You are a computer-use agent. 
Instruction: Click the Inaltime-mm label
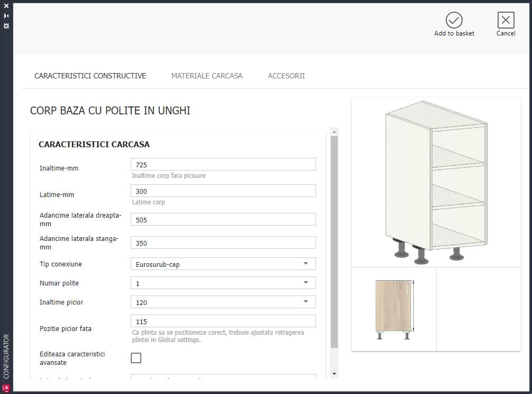point(59,168)
